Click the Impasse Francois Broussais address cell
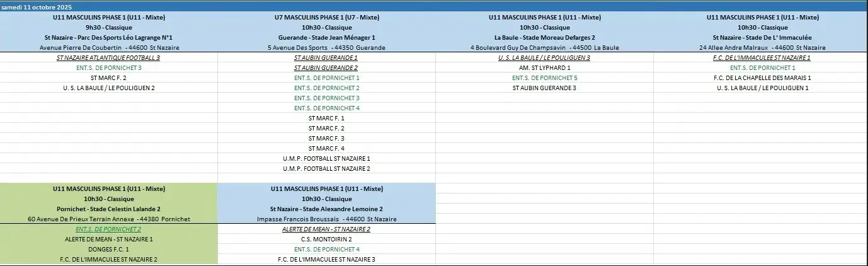The width and height of the screenshot is (868, 266). tap(326, 219)
